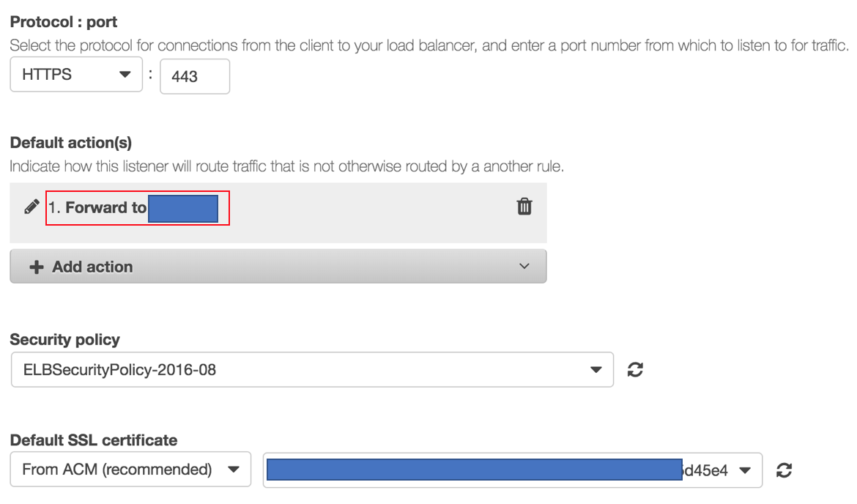The height and width of the screenshot is (504, 857).
Task: Delete the Forward to action with trash icon
Action: (524, 207)
